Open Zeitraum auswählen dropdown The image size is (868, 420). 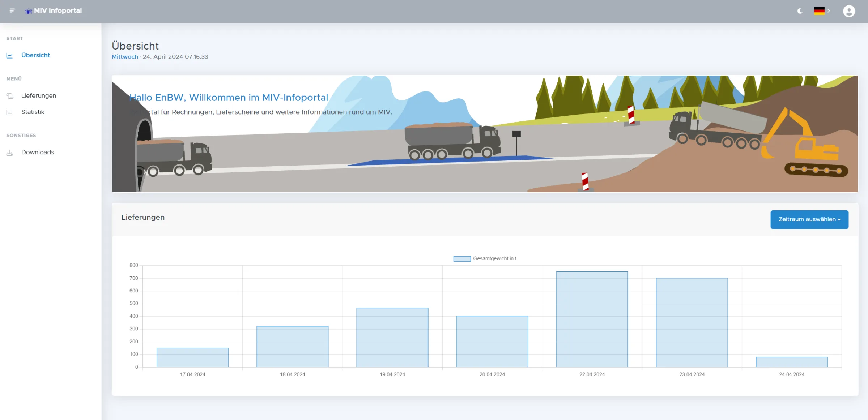point(809,219)
